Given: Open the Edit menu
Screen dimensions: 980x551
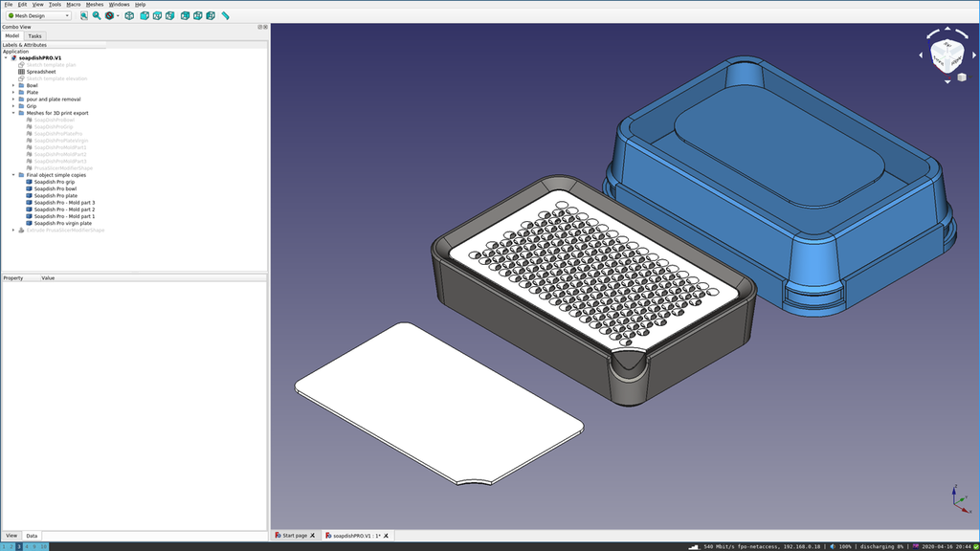Looking at the screenshot, I should tap(23, 5).
